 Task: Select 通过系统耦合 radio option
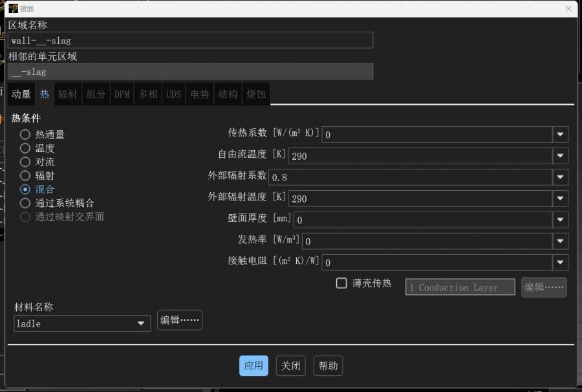click(x=25, y=202)
